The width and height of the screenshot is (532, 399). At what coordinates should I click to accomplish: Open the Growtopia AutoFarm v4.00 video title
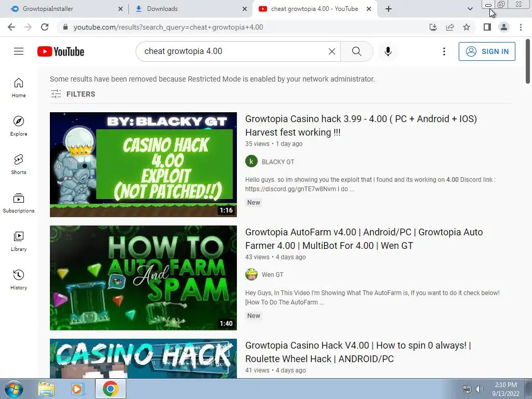point(364,239)
